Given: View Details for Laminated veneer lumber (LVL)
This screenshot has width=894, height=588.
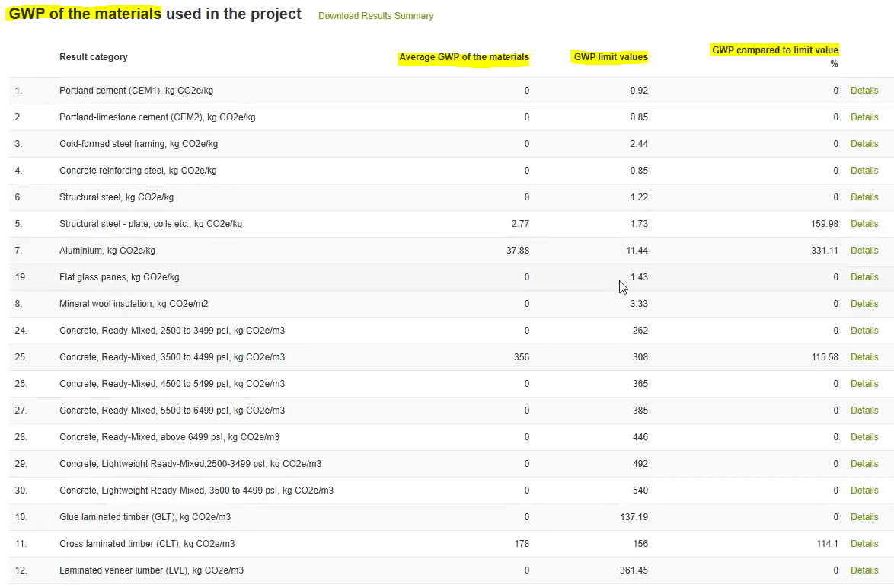Looking at the screenshot, I should [x=864, y=570].
